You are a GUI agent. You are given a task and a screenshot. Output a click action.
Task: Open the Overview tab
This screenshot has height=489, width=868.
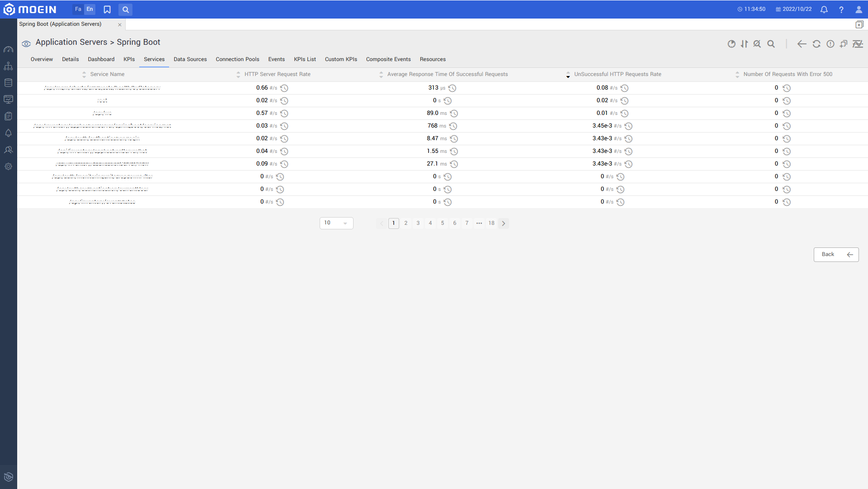pos(42,59)
